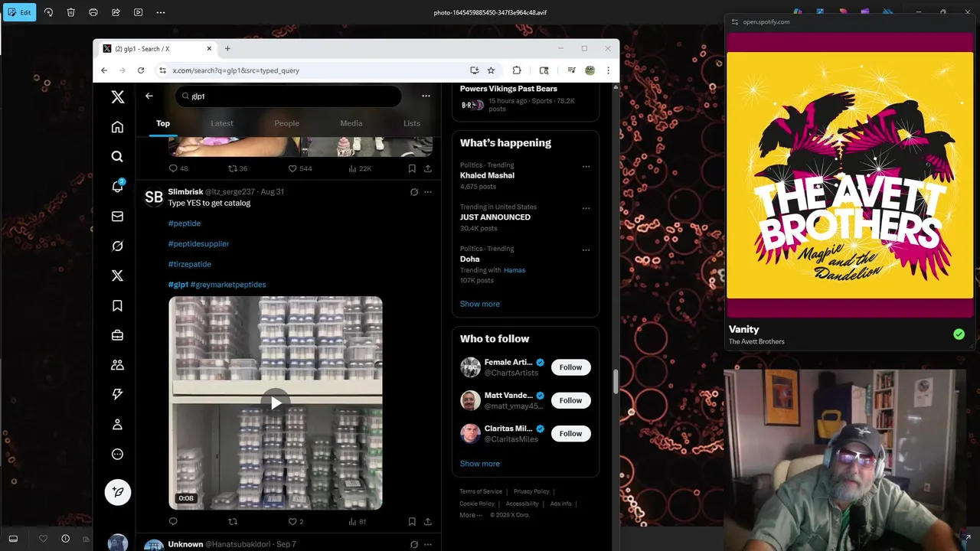Open the #greymarketpeptides hashtag
Image resolution: width=980 pixels, height=551 pixels.
click(x=228, y=285)
